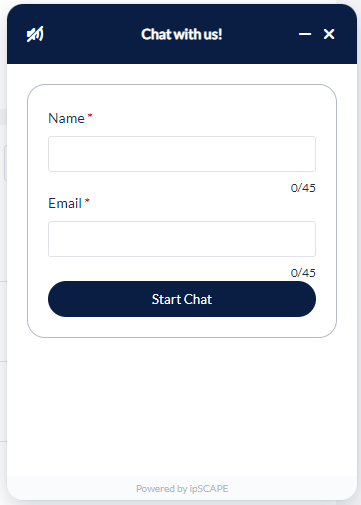Screen dimensions: 361x505
Task: Close the Chat with us window
Action: 329,34
